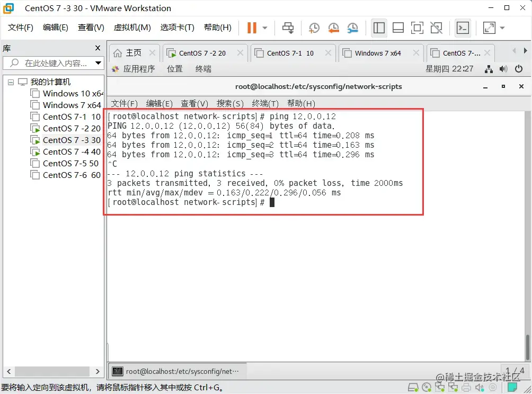
Task: Open the terminal 终端(T) menu
Action: (265, 103)
